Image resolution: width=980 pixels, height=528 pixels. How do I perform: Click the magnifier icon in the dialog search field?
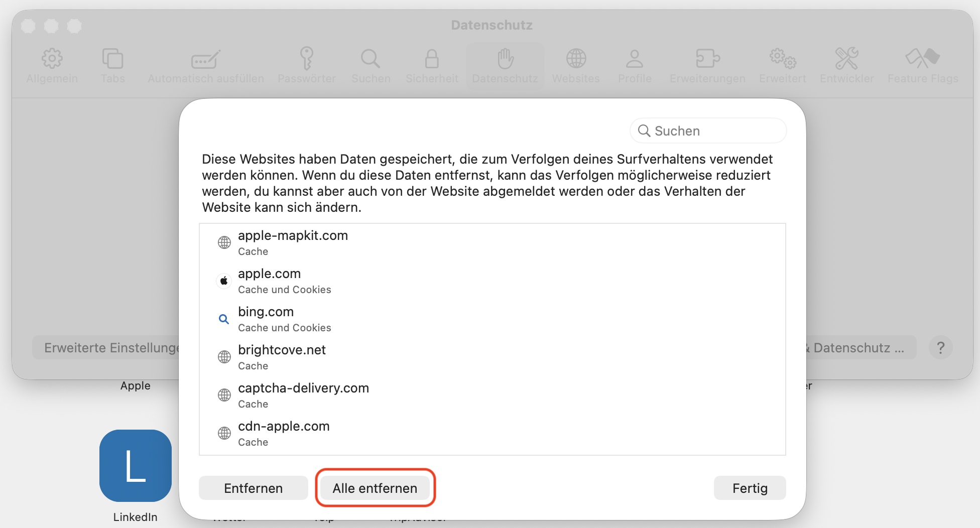point(644,130)
